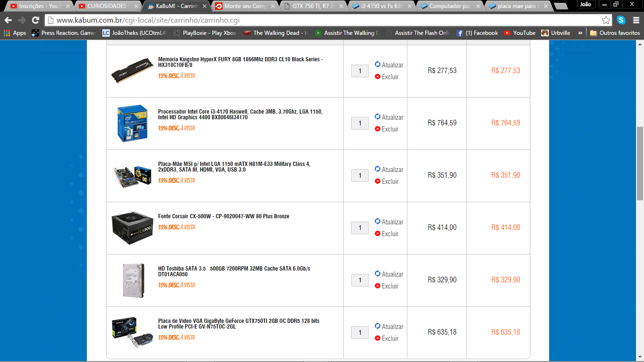Click the R$ 277,53 unit price text
The height and width of the screenshot is (362, 644).
(x=442, y=71)
